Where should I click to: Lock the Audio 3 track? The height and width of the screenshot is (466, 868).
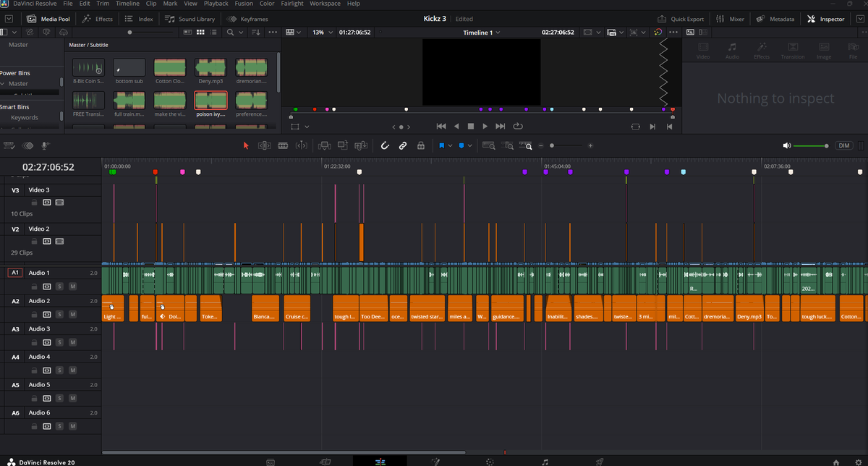(33, 342)
